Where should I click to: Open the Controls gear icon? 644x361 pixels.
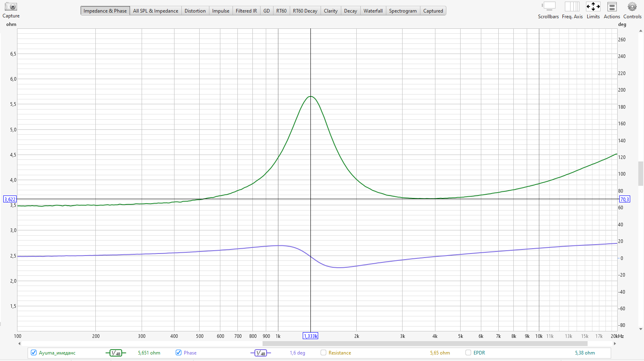632,7
